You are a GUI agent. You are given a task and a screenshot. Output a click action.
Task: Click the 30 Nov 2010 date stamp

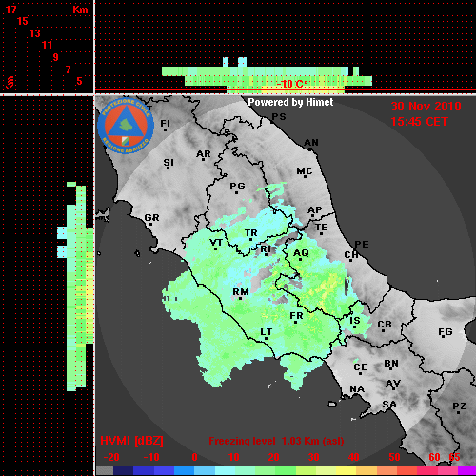pos(426,107)
